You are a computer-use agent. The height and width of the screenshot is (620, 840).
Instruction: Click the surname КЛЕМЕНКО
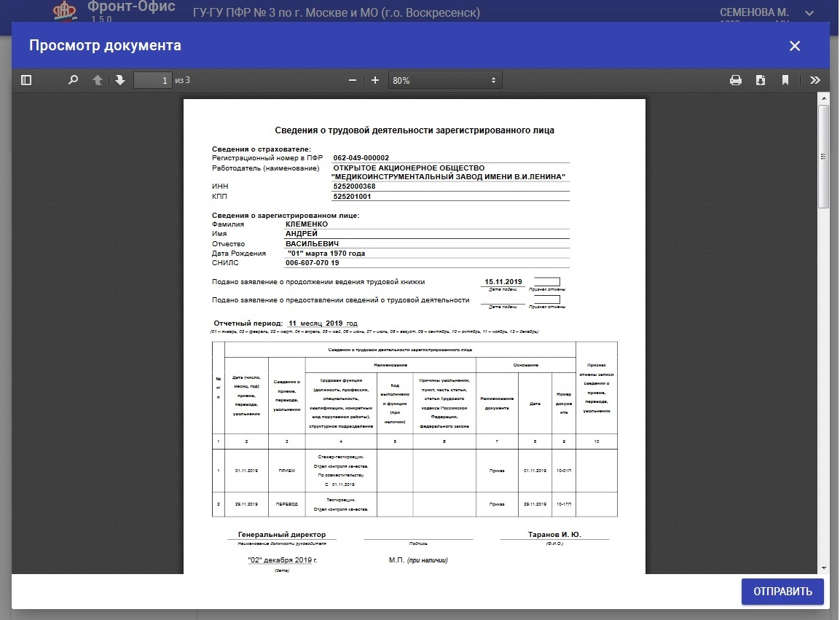[307, 224]
